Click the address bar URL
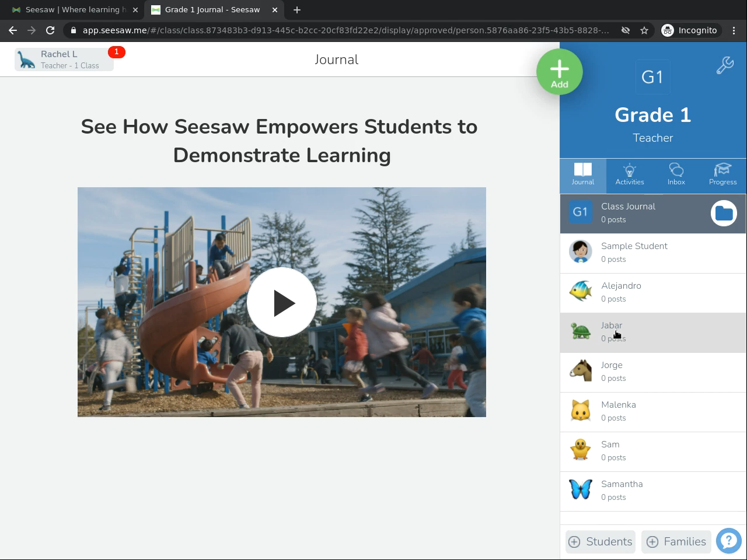The image size is (747, 560). (x=345, y=30)
